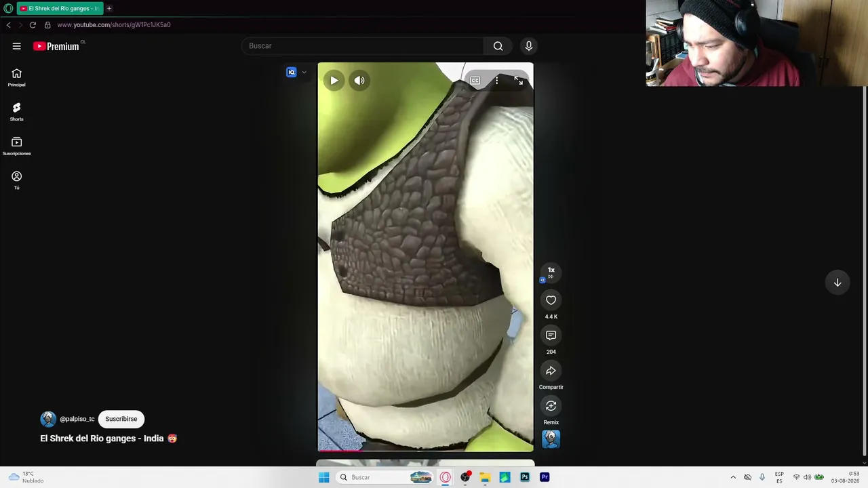
Task: Open the three-dot more options menu
Action: [497, 81]
